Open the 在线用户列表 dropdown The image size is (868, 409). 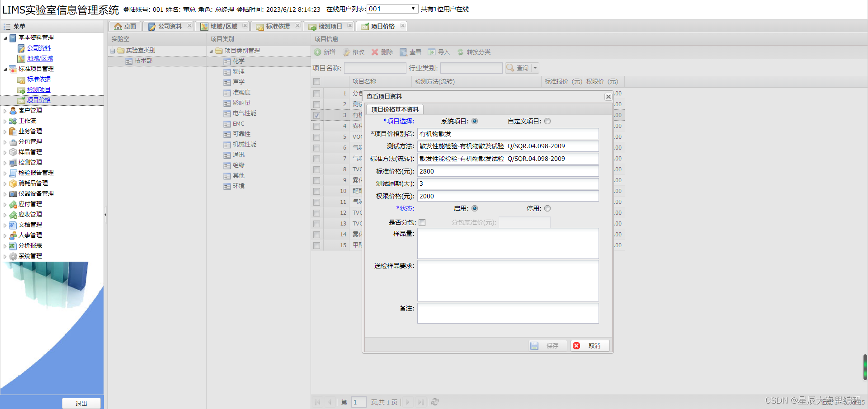coord(392,9)
